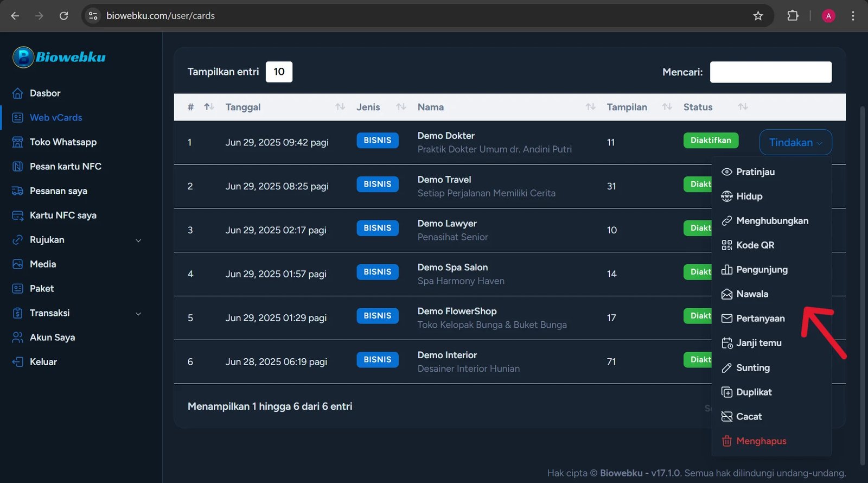Bookmark page with star icon
The width and height of the screenshot is (868, 483).
[758, 16]
